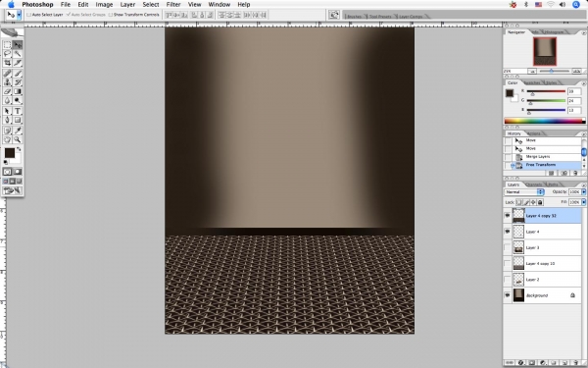Select the Blur tool
Screen dimensions: 588x368
(x=7, y=100)
